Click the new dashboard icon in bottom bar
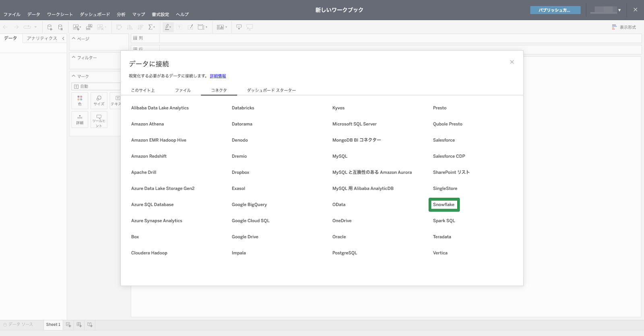This screenshot has height=336, width=644. click(x=79, y=325)
